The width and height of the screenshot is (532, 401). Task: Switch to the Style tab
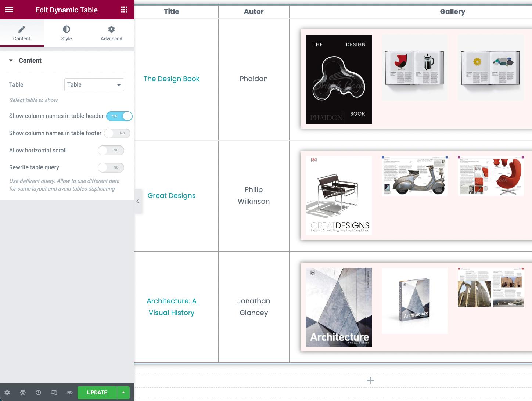coord(66,33)
